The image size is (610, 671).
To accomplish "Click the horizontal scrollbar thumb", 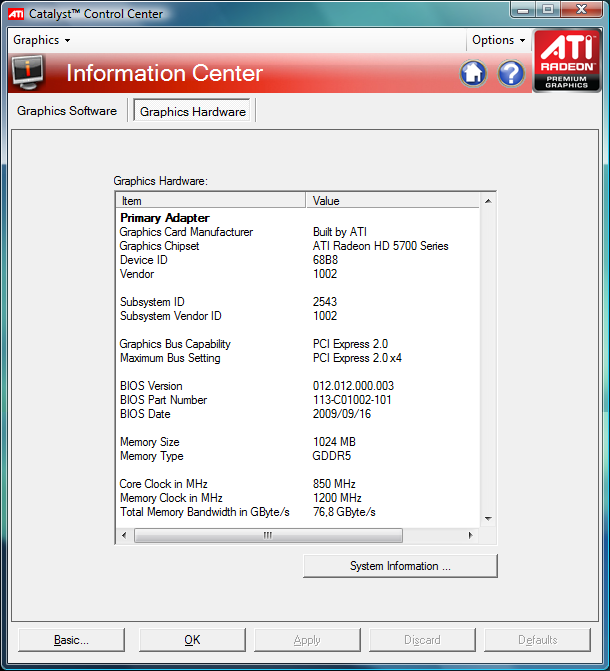I will pyautogui.click(x=268, y=535).
